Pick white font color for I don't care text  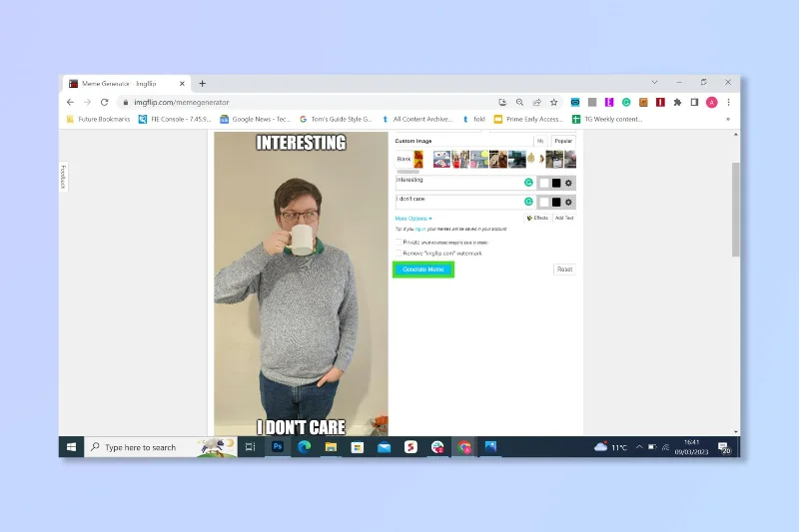(544, 202)
